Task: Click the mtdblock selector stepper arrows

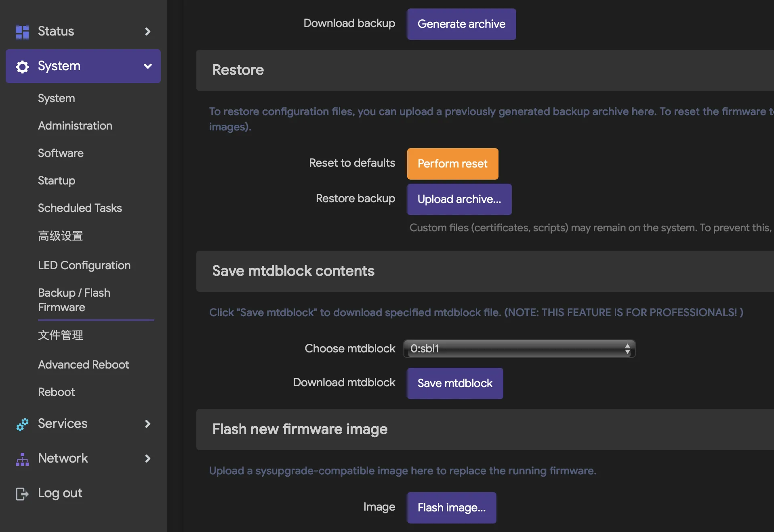Action: tap(628, 349)
